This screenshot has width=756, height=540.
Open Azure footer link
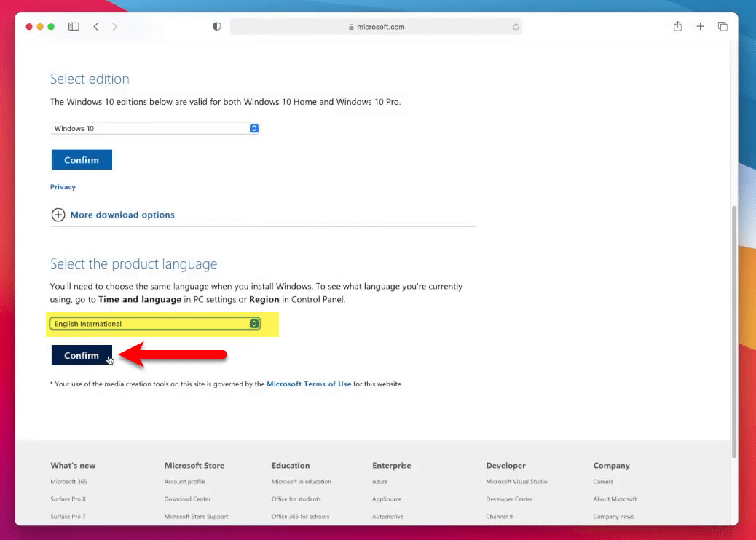click(x=380, y=481)
